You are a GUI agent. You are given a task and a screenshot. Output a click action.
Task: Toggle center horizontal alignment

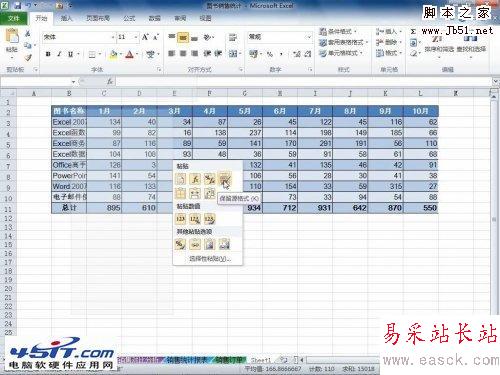pyautogui.click(x=183, y=53)
